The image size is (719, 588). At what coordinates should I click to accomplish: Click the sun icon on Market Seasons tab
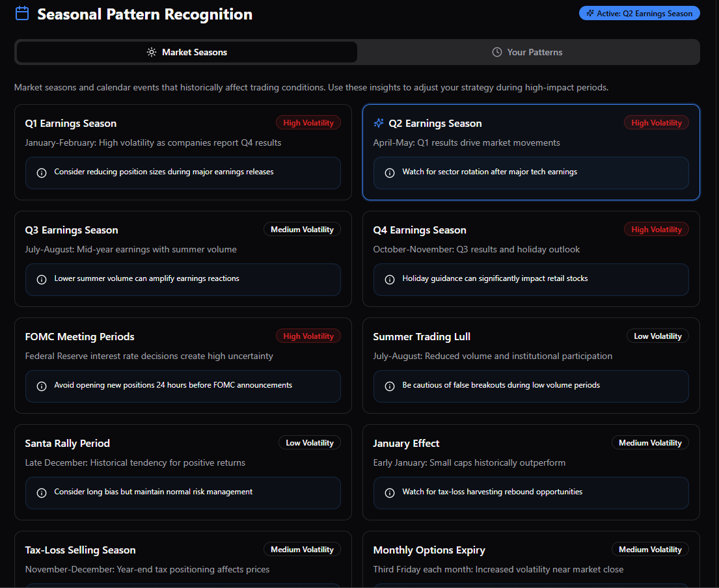pyautogui.click(x=152, y=52)
